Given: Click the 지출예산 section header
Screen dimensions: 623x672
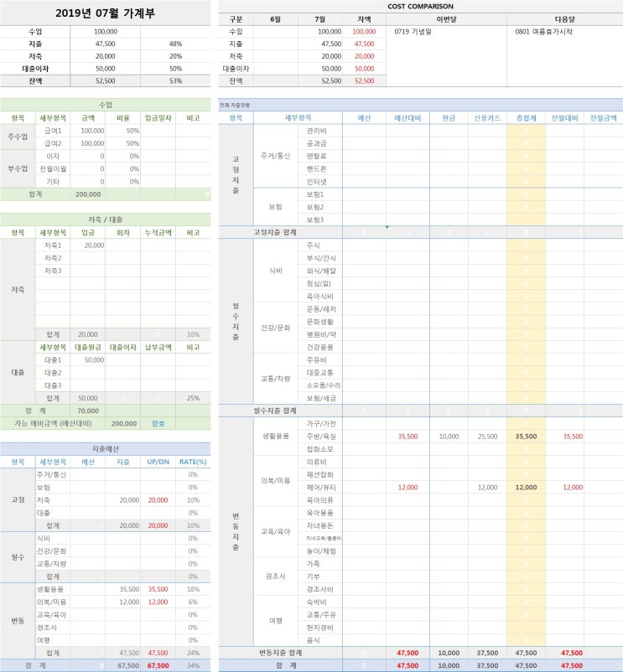Looking at the screenshot, I should click(x=105, y=449).
